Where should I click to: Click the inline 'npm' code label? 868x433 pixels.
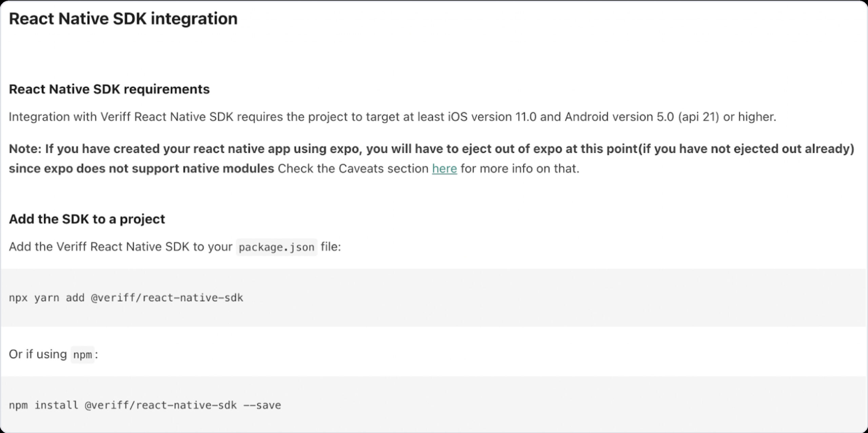(82, 355)
